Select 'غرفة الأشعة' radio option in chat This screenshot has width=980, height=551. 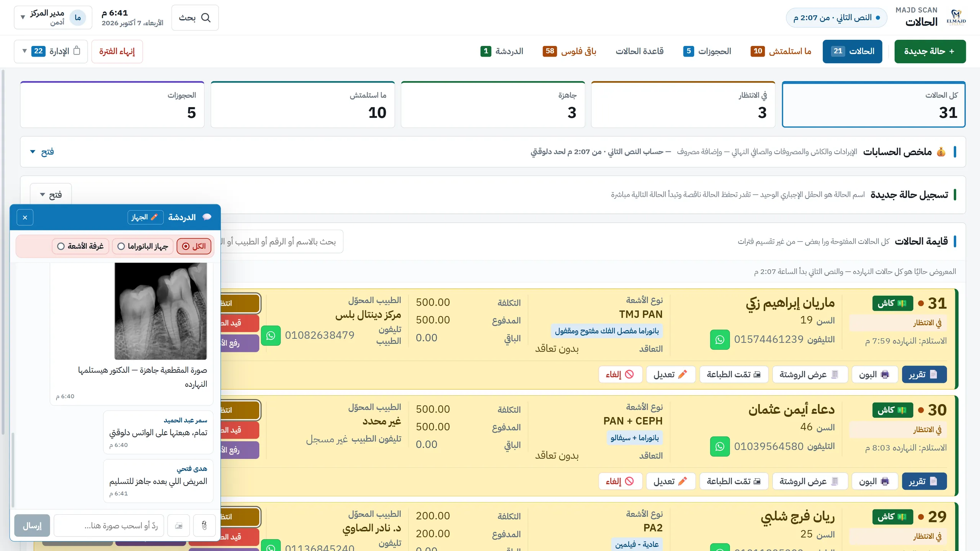(80, 246)
